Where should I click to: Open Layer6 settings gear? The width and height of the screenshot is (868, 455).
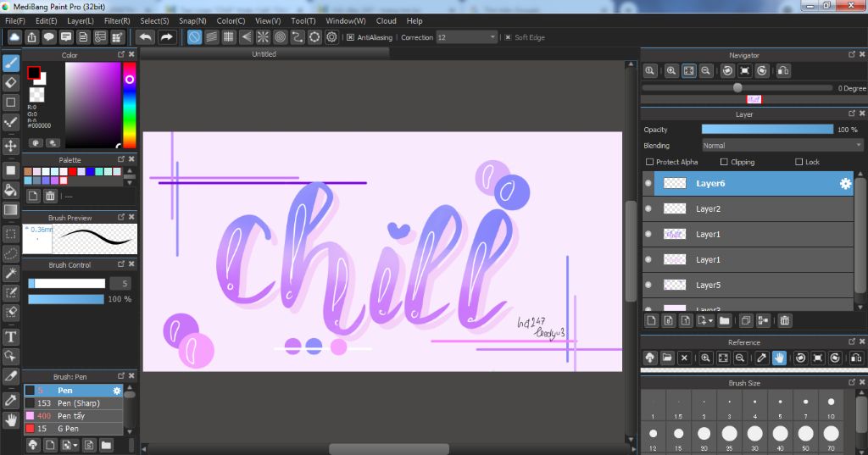pos(845,184)
